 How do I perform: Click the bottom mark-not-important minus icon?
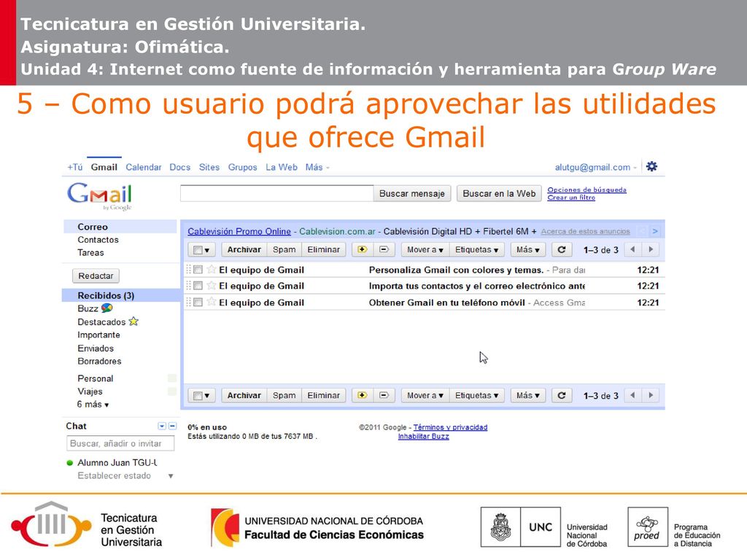[x=384, y=395]
